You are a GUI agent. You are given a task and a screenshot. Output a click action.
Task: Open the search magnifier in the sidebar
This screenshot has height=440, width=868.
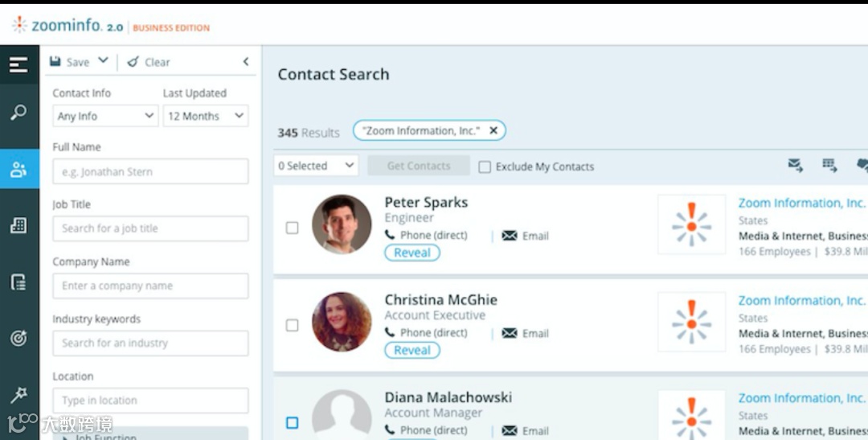(x=18, y=113)
